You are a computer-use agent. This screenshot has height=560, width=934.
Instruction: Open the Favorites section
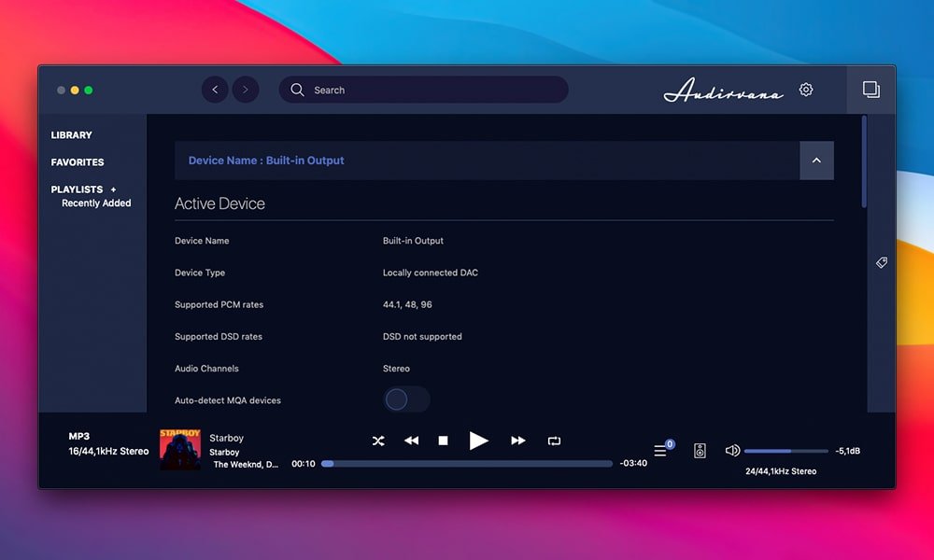coord(78,162)
